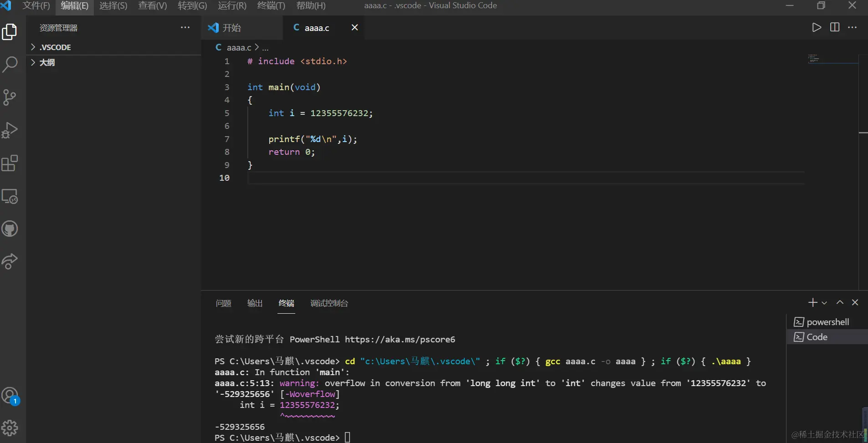Viewport: 868px width, 443px height.
Task: Close the aaaa.c editor tab
Action: [x=354, y=27]
